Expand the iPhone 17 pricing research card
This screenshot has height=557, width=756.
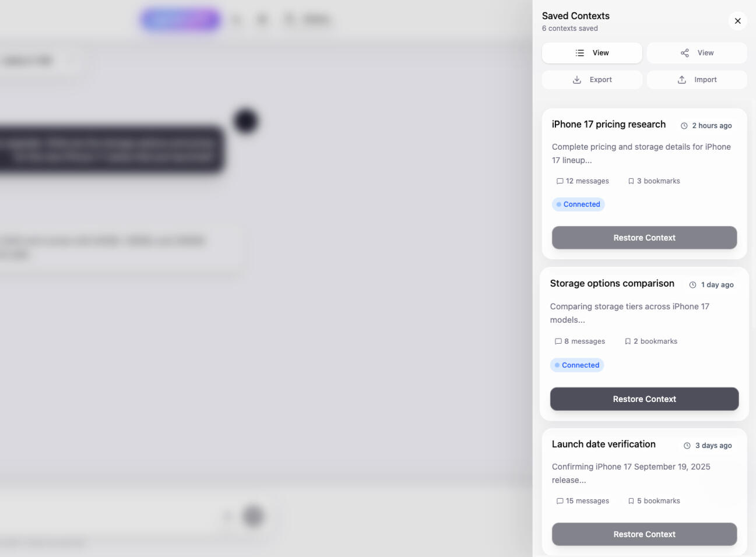pyautogui.click(x=609, y=124)
